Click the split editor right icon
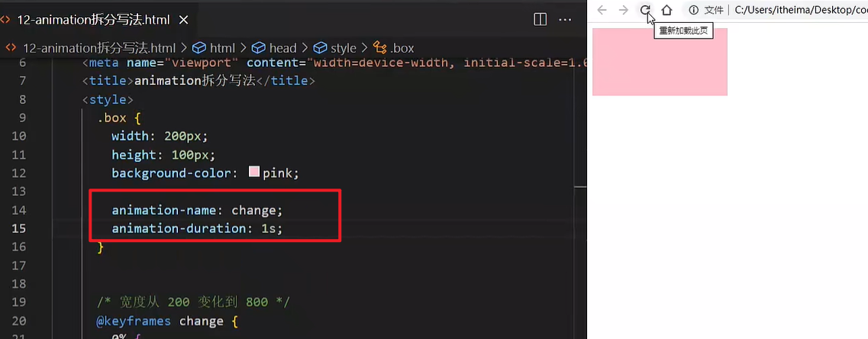The image size is (868, 339). pos(540,20)
